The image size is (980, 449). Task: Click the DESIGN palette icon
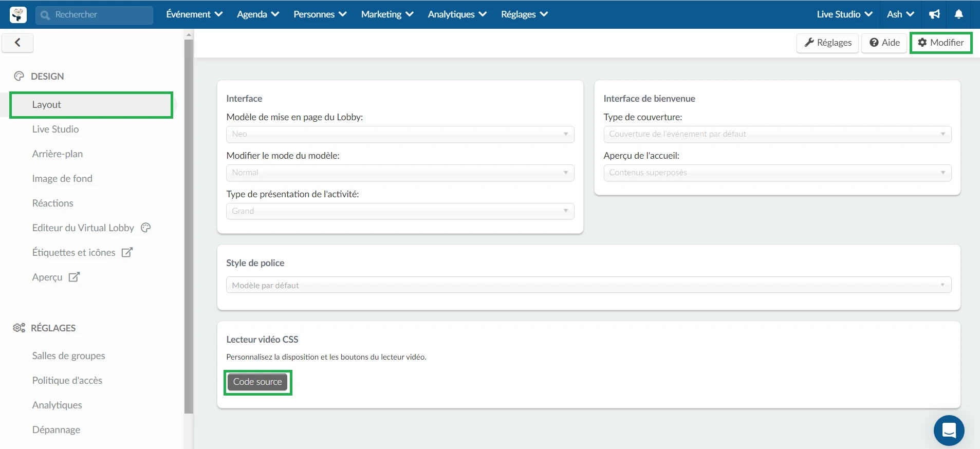[19, 76]
